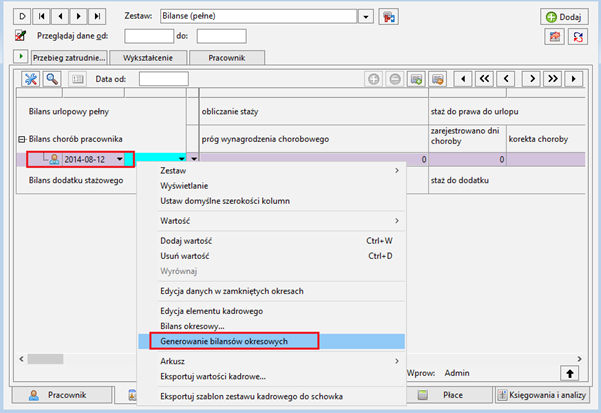Click the scrollbar left arrow

point(21,359)
